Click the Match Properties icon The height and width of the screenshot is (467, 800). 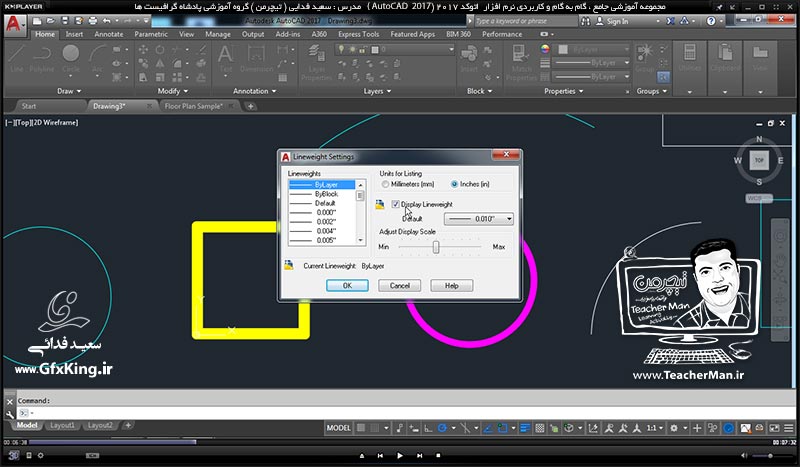(521, 62)
